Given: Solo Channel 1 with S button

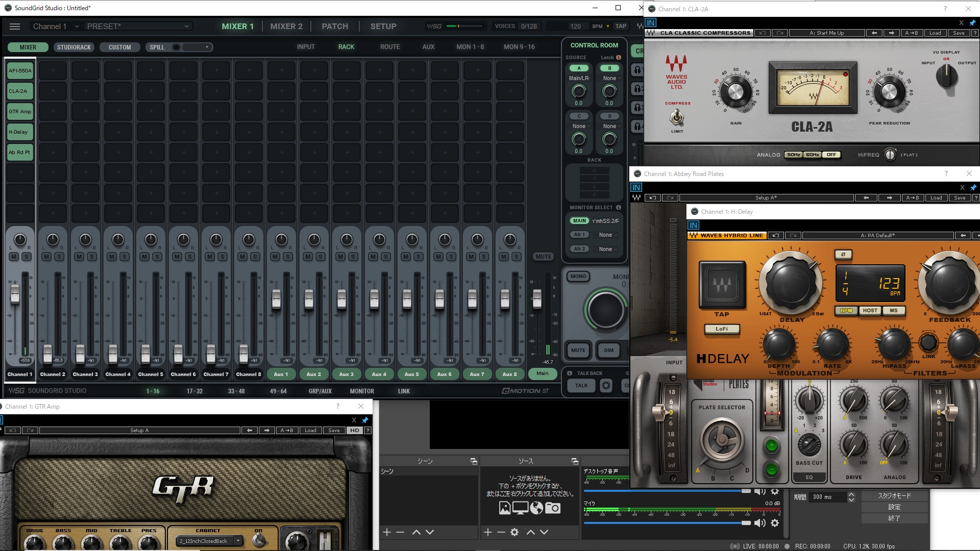Looking at the screenshot, I should point(27,257).
